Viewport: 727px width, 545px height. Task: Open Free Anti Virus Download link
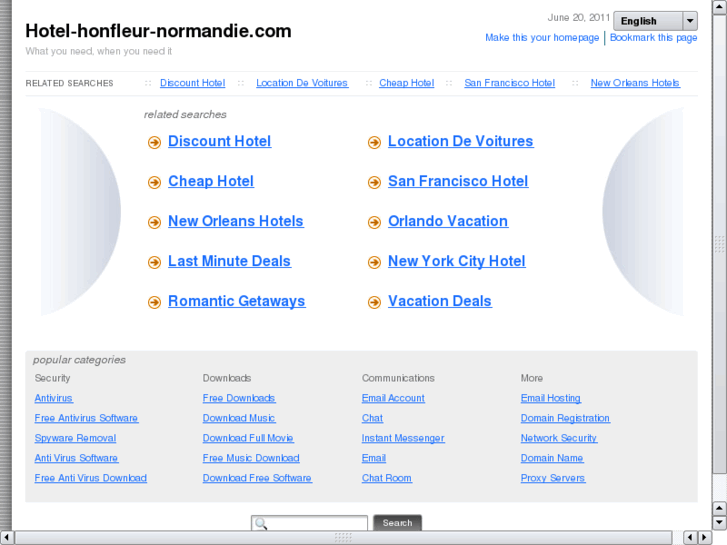click(x=90, y=478)
